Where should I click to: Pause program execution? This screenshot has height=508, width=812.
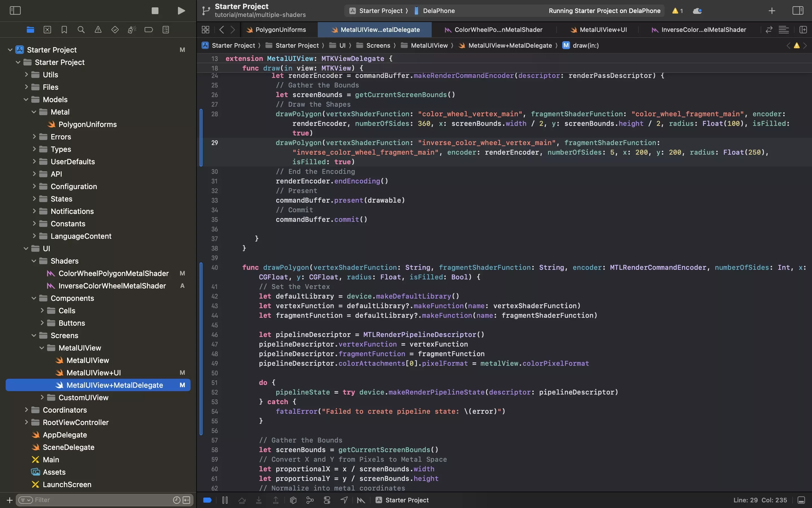coord(225,500)
